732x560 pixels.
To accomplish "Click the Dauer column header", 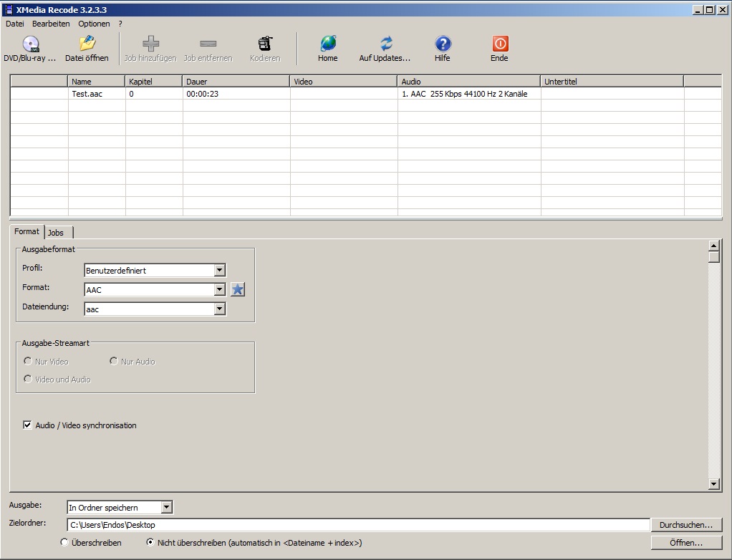I will (x=236, y=81).
